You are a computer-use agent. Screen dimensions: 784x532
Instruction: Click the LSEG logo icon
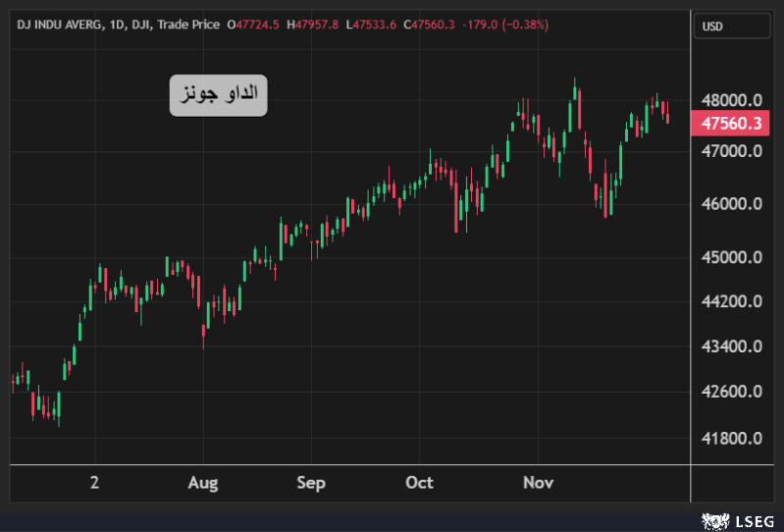point(712,519)
